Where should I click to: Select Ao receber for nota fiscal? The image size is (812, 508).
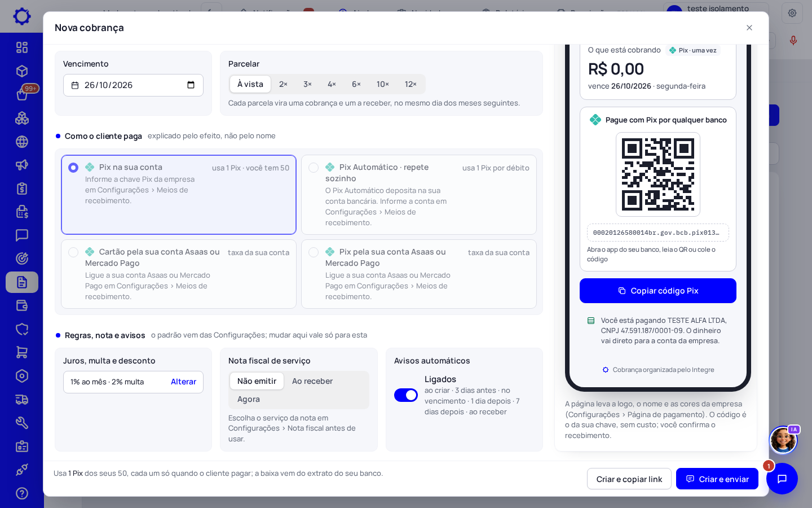[312, 381]
